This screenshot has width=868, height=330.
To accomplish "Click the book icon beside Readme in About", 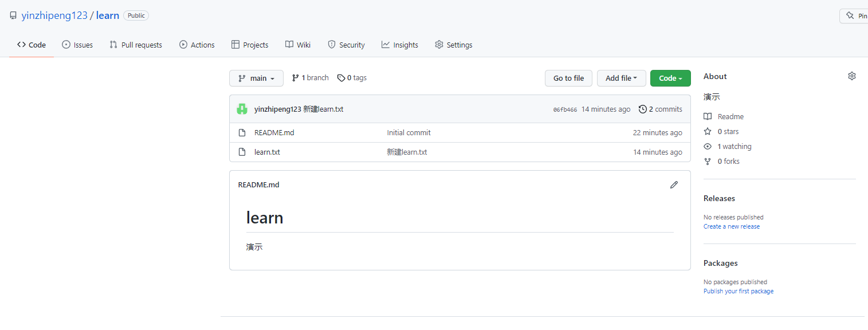I will [x=708, y=116].
